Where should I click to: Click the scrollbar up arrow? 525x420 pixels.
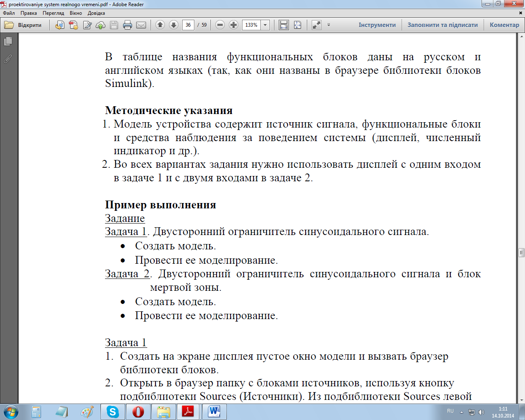pos(521,36)
